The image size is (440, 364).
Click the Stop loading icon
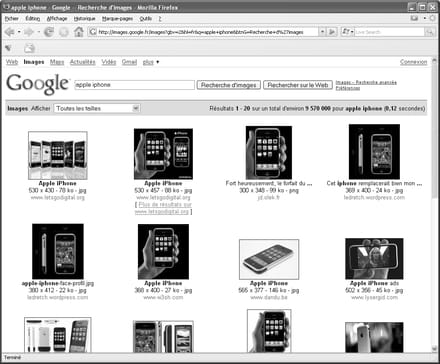pyautogui.click(x=64, y=32)
